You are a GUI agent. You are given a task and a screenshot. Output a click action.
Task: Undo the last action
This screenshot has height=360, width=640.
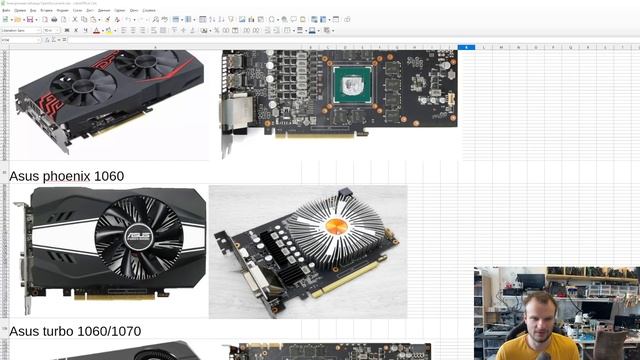click(128, 20)
